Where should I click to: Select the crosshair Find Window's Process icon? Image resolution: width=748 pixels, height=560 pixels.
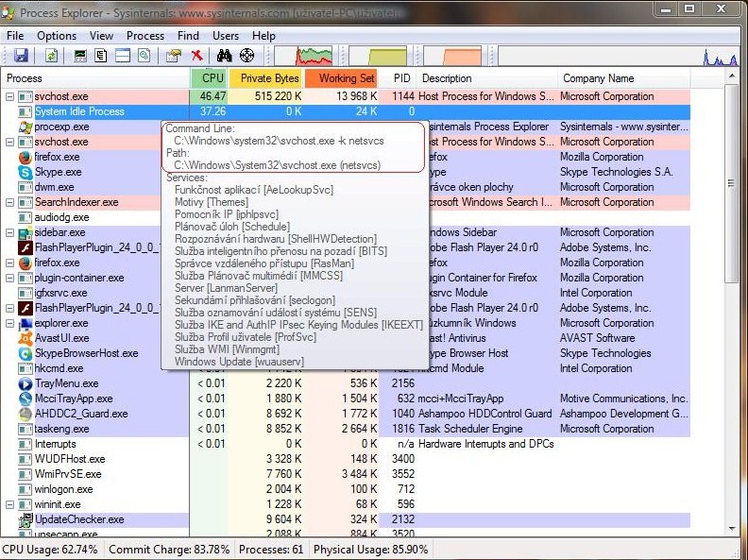click(x=246, y=57)
